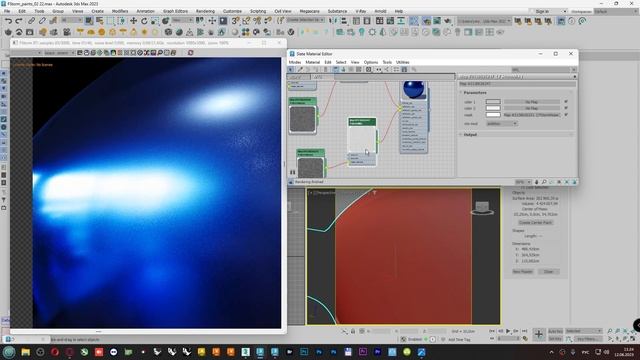Open the Create Selection Set dropdown
The width and height of the screenshot is (640, 360).
(305, 20)
